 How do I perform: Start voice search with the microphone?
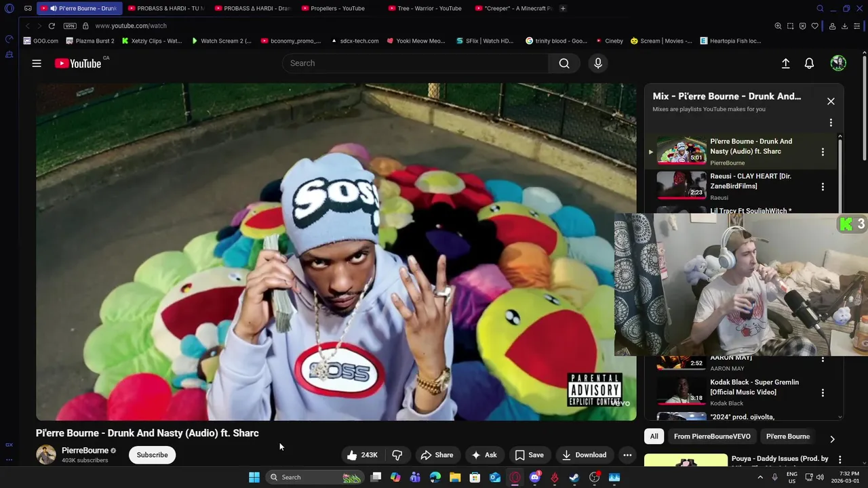[x=598, y=63]
